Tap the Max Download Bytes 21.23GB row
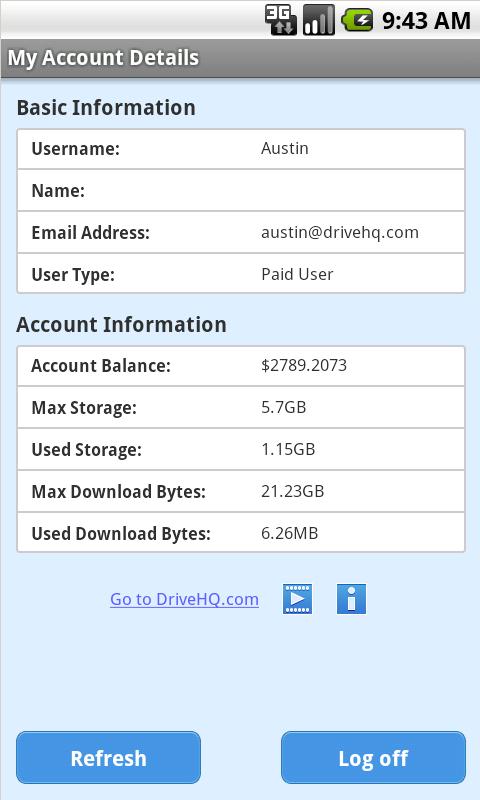 click(x=241, y=491)
